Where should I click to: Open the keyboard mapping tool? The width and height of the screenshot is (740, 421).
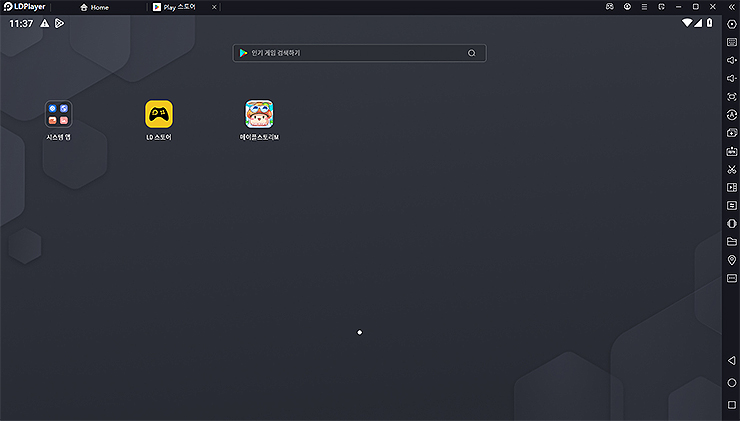(x=732, y=42)
